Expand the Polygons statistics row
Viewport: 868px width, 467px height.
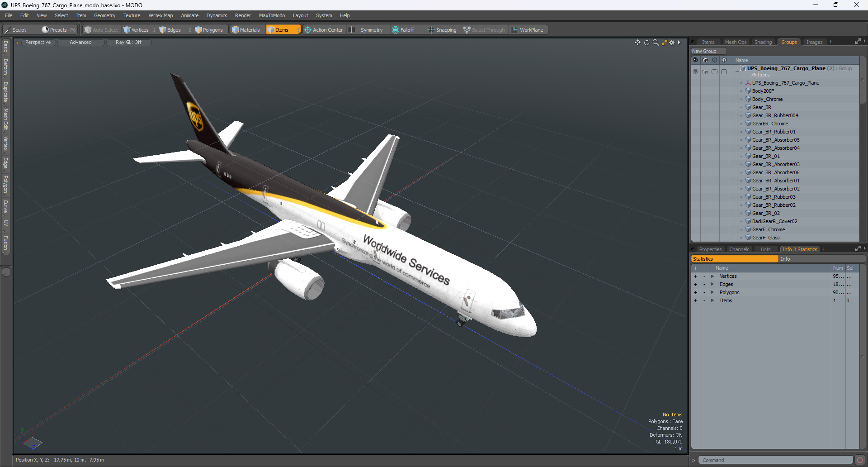point(712,292)
